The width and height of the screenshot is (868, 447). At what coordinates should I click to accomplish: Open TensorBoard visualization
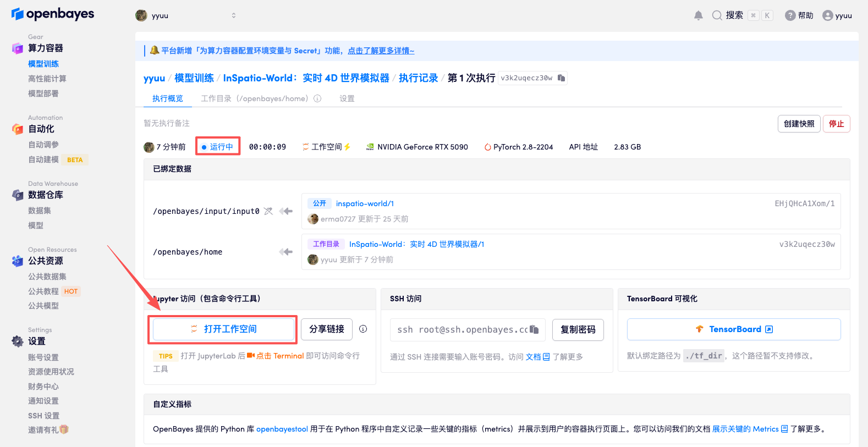(734, 329)
